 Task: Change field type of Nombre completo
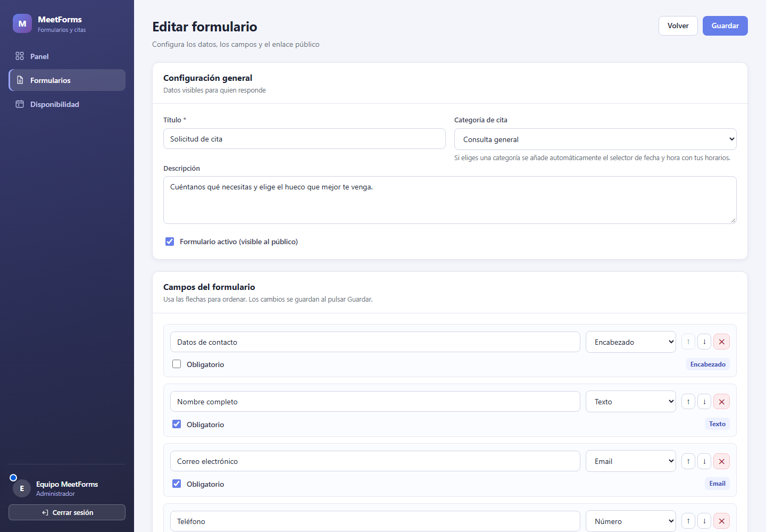[x=631, y=402]
